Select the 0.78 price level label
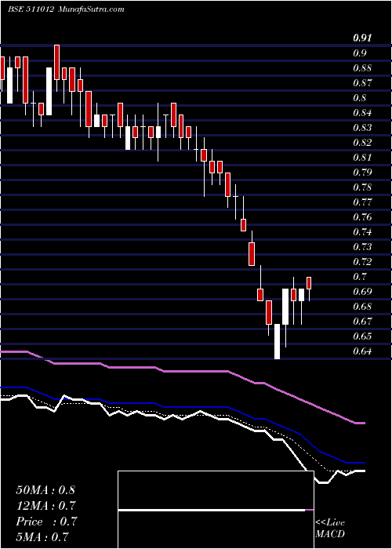392x549 pixels. click(x=362, y=187)
